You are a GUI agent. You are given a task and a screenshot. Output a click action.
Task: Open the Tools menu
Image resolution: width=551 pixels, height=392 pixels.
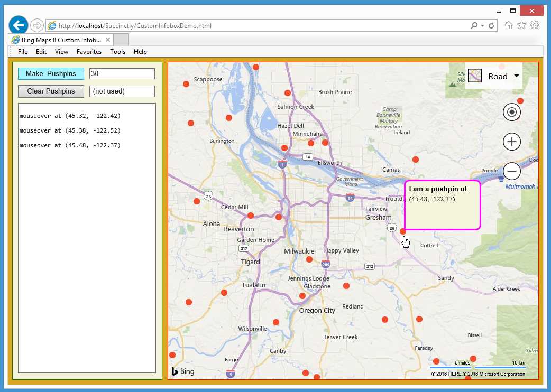117,51
